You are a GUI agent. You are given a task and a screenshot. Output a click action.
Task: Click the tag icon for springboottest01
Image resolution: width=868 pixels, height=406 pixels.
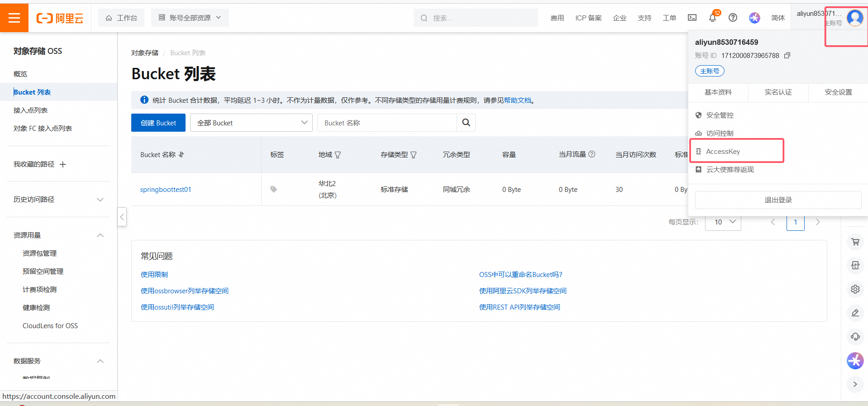tap(273, 189)
